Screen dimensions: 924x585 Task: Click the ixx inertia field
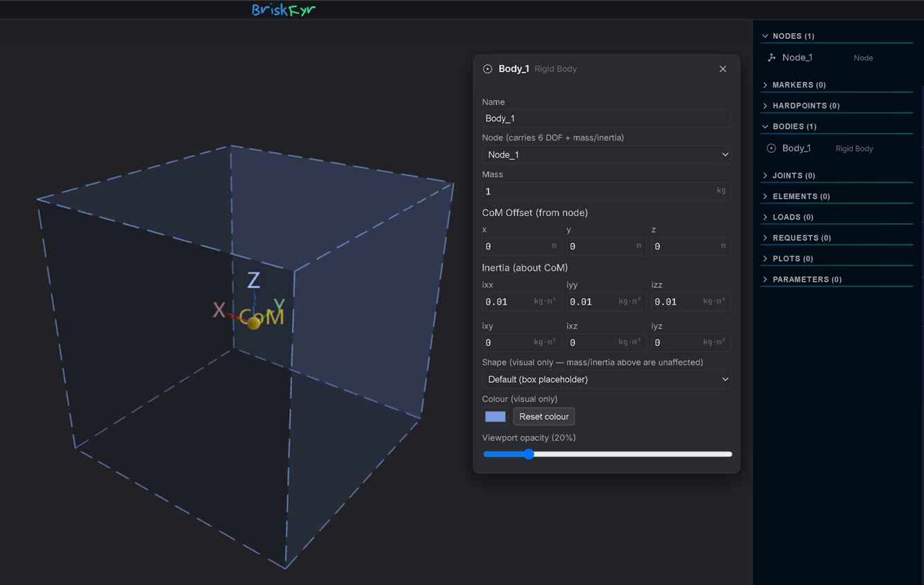pos(522,301)
